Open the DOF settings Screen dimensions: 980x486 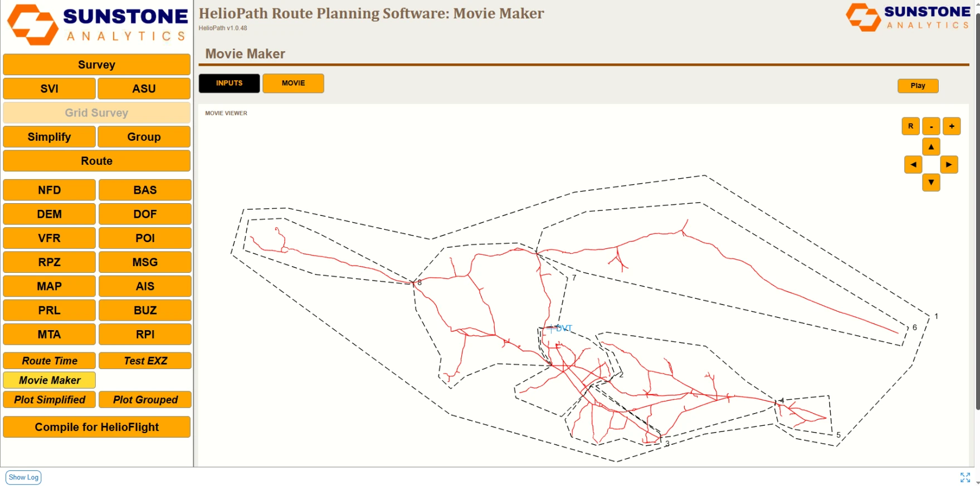click(x=145, y=214)
